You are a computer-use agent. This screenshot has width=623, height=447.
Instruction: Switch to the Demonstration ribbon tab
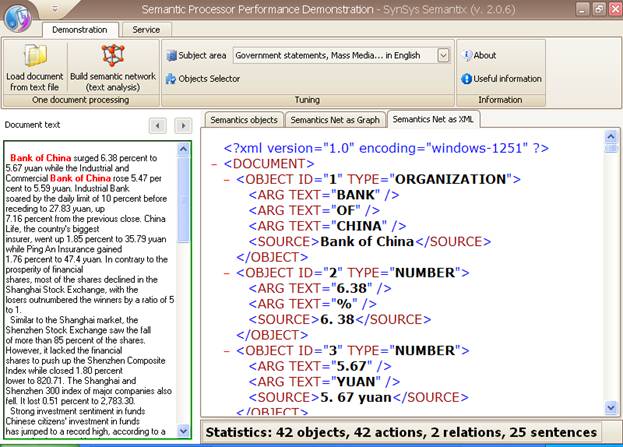[80, 30]
